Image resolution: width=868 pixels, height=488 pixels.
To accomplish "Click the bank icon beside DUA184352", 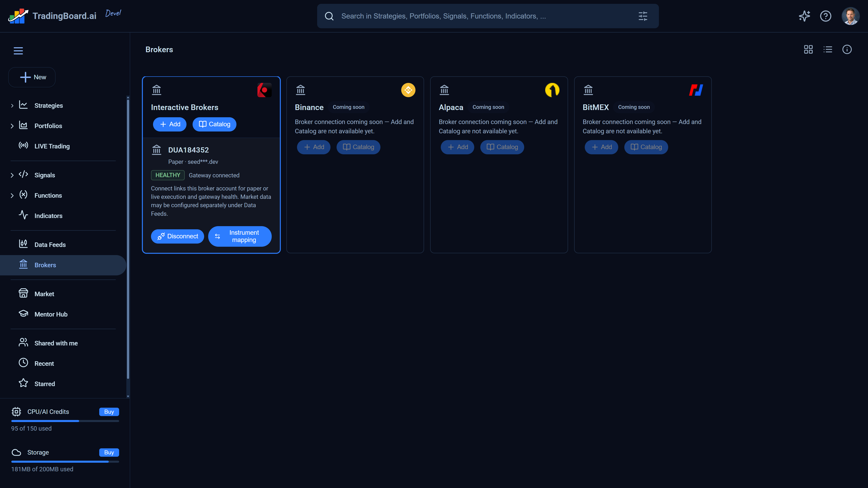I will pyautogui.click(x=157, y=150).
